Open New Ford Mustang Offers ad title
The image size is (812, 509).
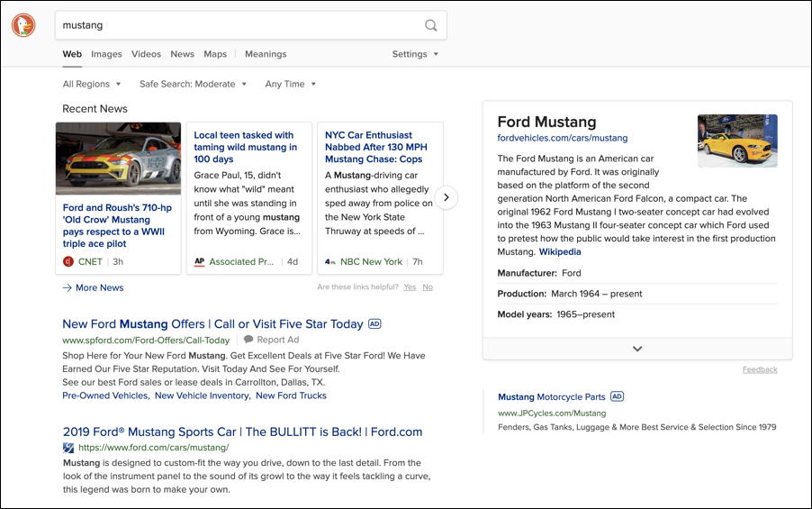pyautogui.click(x=212, y=324)
